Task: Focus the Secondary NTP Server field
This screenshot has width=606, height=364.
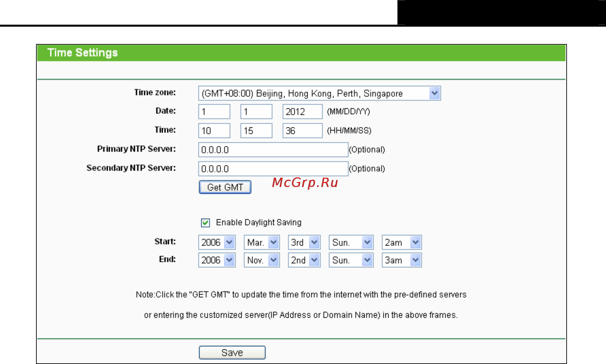Action: pos(273,169)
